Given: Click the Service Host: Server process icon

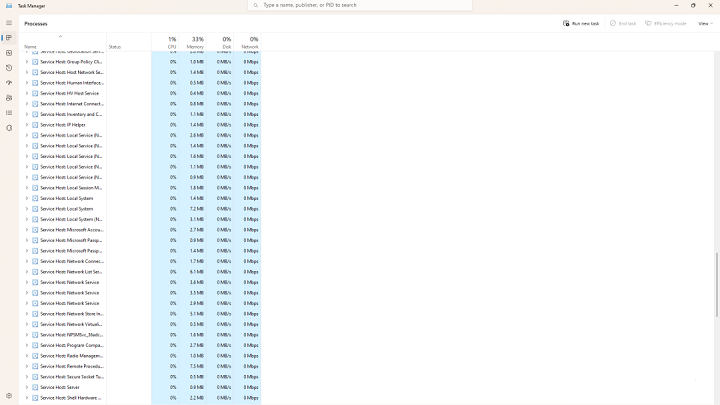Looking at the screenshot, I should click(x=35, y=387).
